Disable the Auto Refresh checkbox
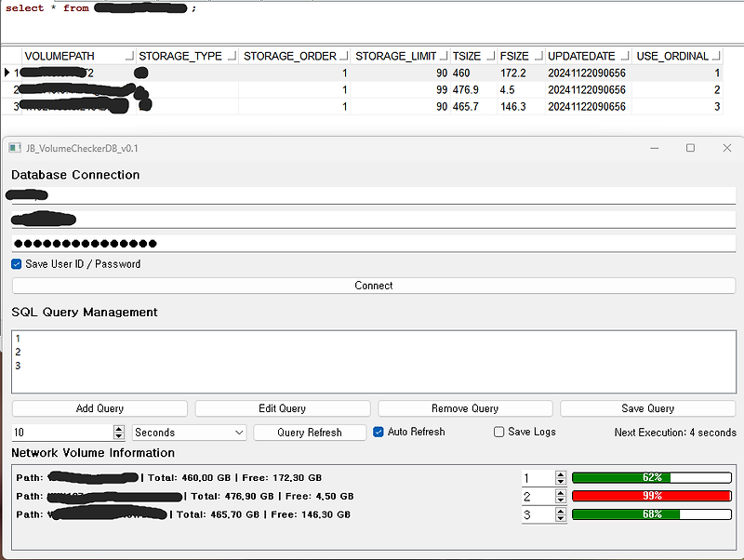Screen dimensions: 744x560 pyautogui.click(x=379, y=432)
